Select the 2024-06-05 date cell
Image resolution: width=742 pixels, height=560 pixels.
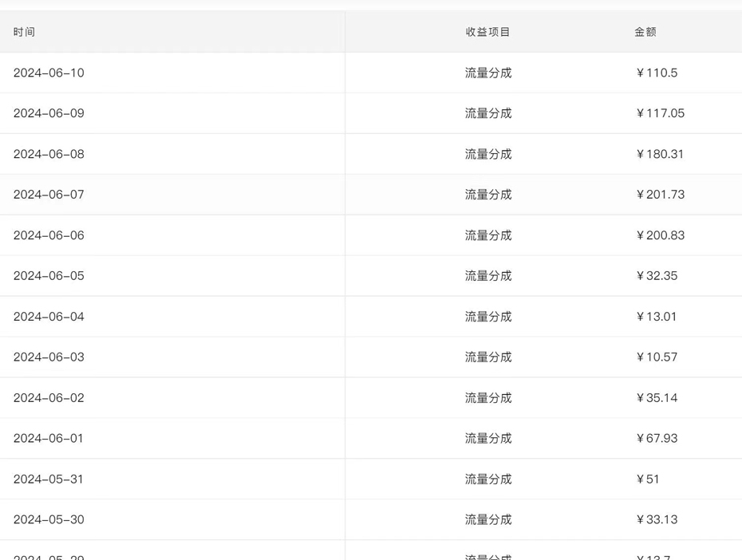click(49, 276)
